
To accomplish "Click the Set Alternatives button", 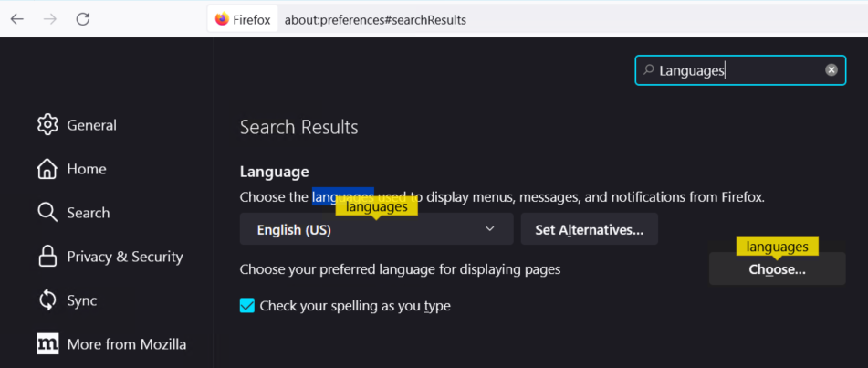I will [589, 230].
